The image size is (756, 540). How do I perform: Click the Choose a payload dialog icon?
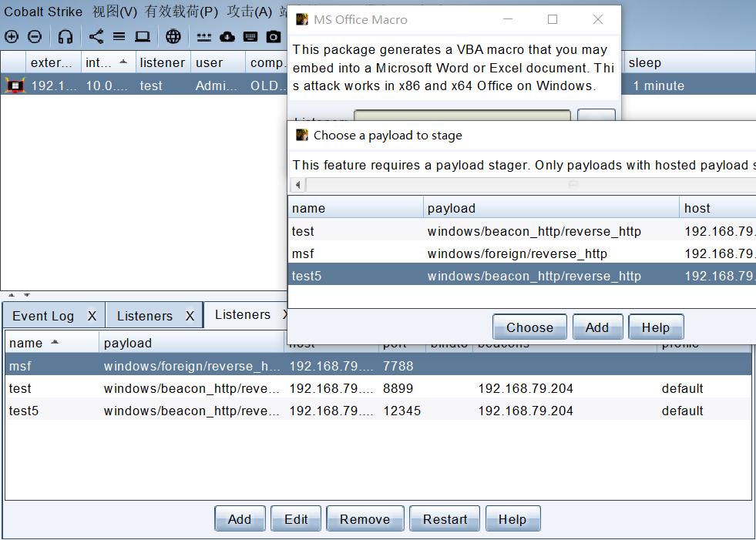pyautogui.click(x=302, y=135)
